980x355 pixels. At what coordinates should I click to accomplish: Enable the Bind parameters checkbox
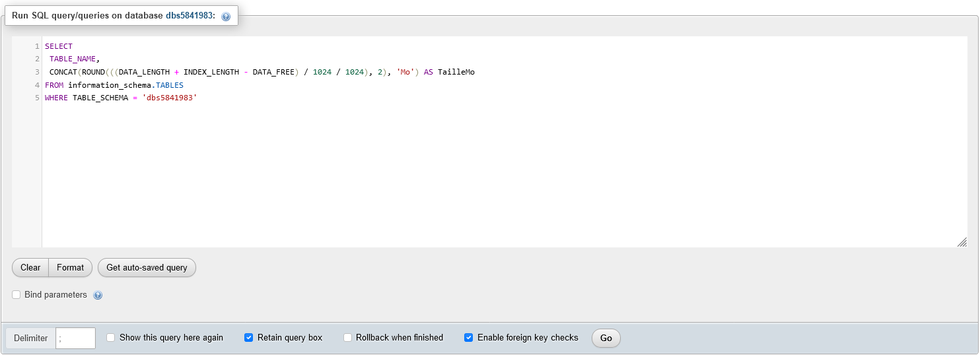click(17, 295)
